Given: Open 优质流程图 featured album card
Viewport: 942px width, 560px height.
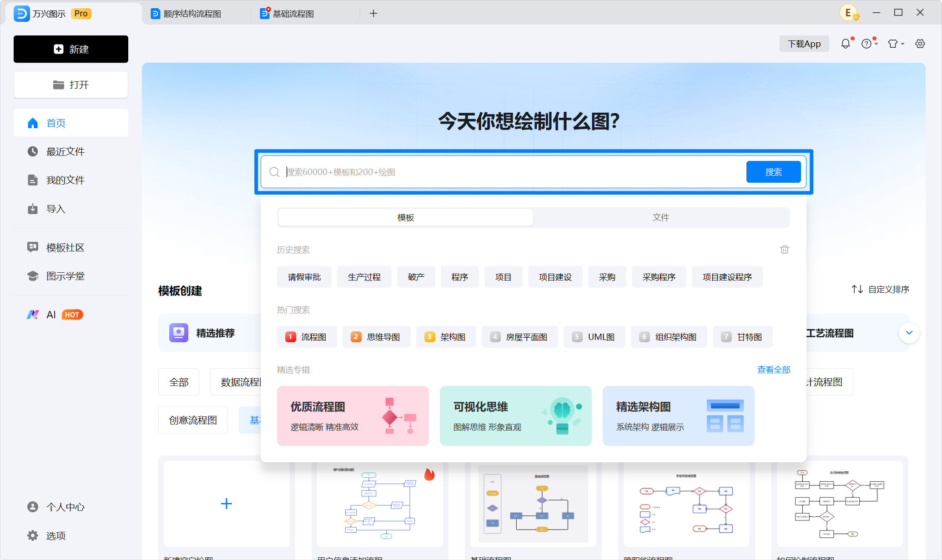Looking at the screenshot, I should click(x=353, y=416).
